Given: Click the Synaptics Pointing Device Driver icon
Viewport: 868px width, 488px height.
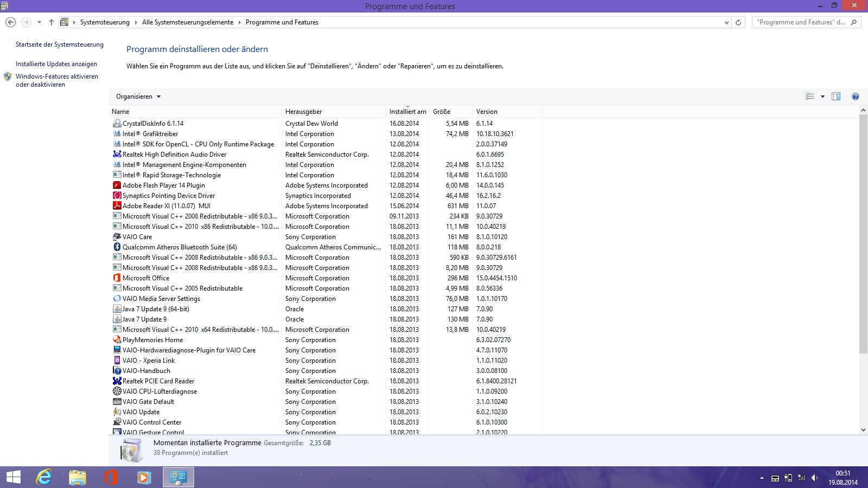Looking at the screenshot, I should [x=117, y=196].
